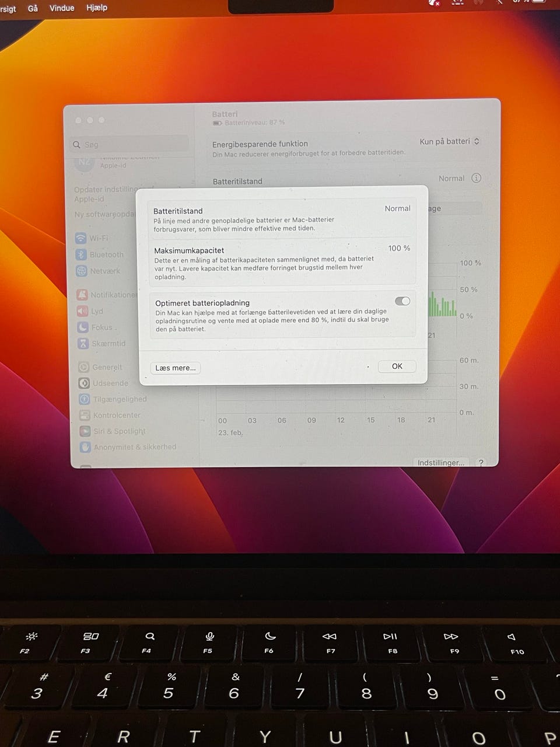This screenshot has width=560, height=747.
Task: Select Generelt icon in the sidebar
Action: pyautogui.click(x=83, y=367)
